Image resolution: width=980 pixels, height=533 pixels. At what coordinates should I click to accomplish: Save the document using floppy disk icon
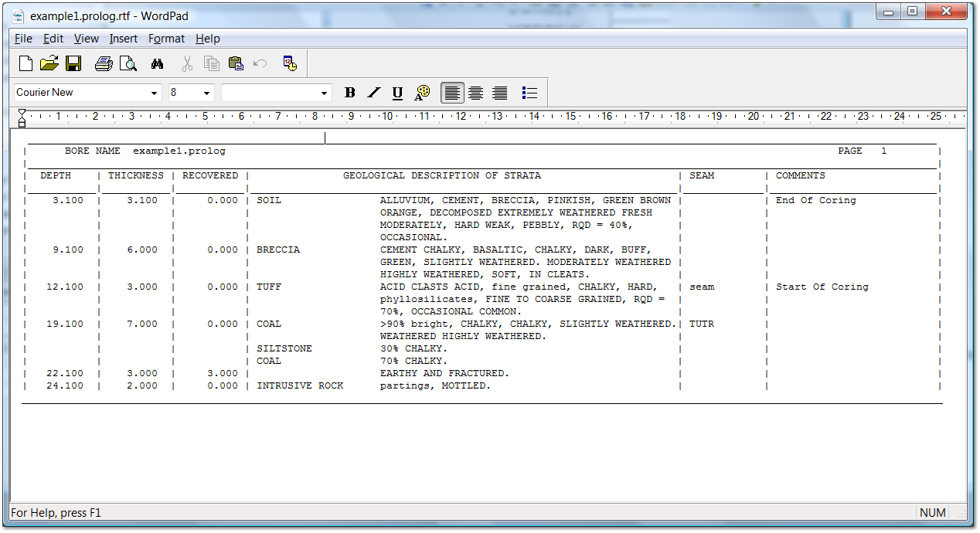[73, 64]
